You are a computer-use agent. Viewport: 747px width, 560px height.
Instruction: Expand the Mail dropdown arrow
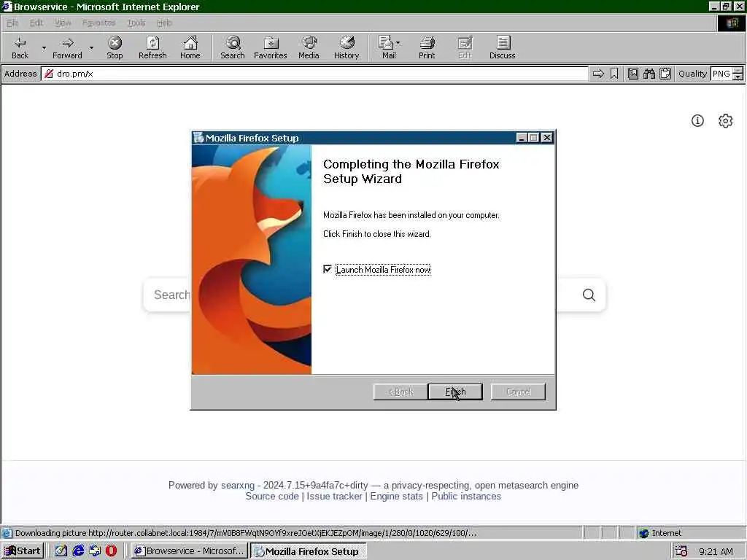398,43
